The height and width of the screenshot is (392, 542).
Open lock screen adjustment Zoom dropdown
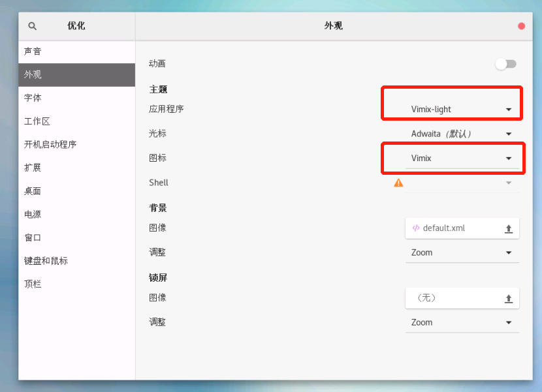point(462,323)
